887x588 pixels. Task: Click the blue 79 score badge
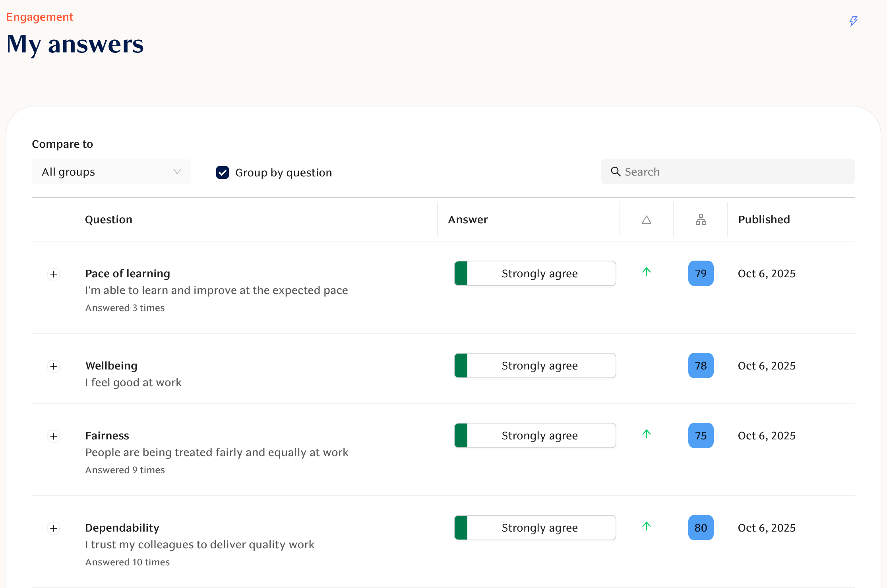coord(701,273)
